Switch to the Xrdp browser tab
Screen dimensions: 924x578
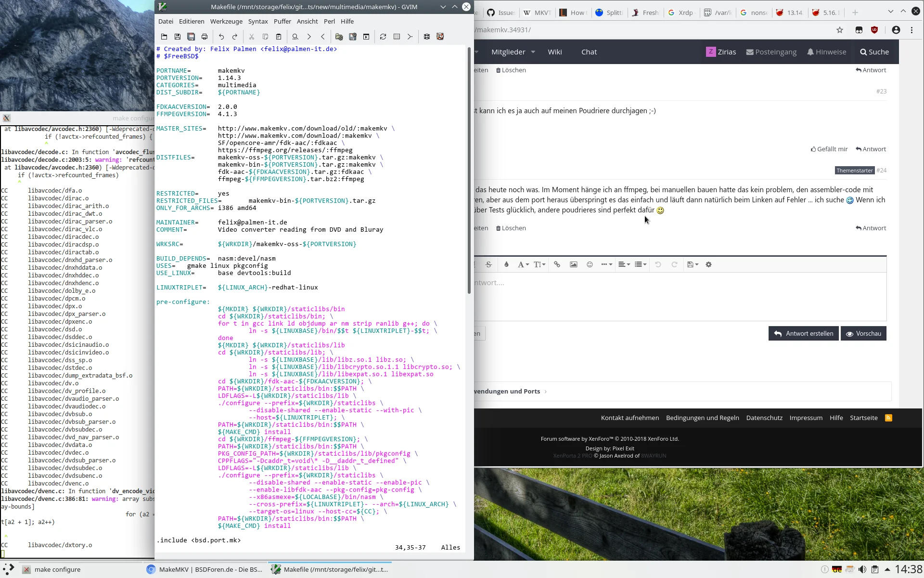click(x=681, y=13)
